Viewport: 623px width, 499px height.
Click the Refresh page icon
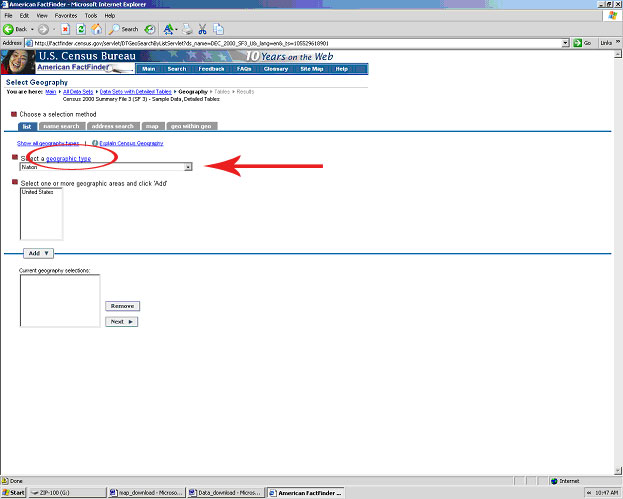tap(81, 29)
